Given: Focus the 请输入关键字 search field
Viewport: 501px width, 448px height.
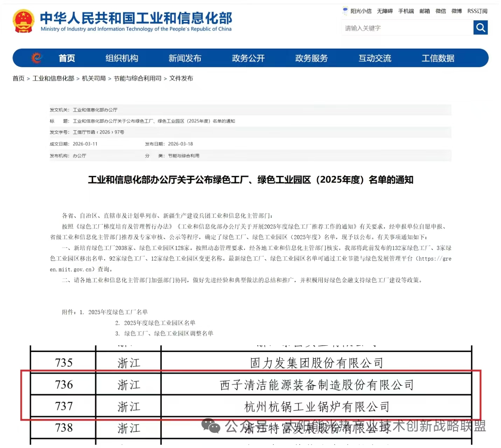Looking at the screenshot, I should (406, 28).
